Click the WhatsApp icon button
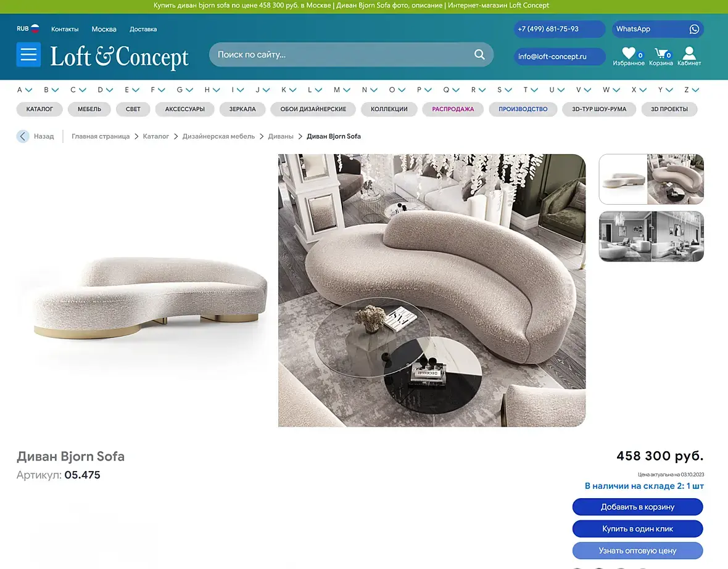The height and width of the screenshot is (569, 728). click(694, 29)
